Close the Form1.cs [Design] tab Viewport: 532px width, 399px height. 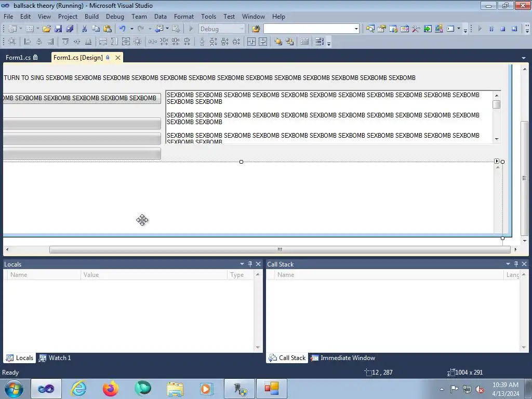coord(118,58)
